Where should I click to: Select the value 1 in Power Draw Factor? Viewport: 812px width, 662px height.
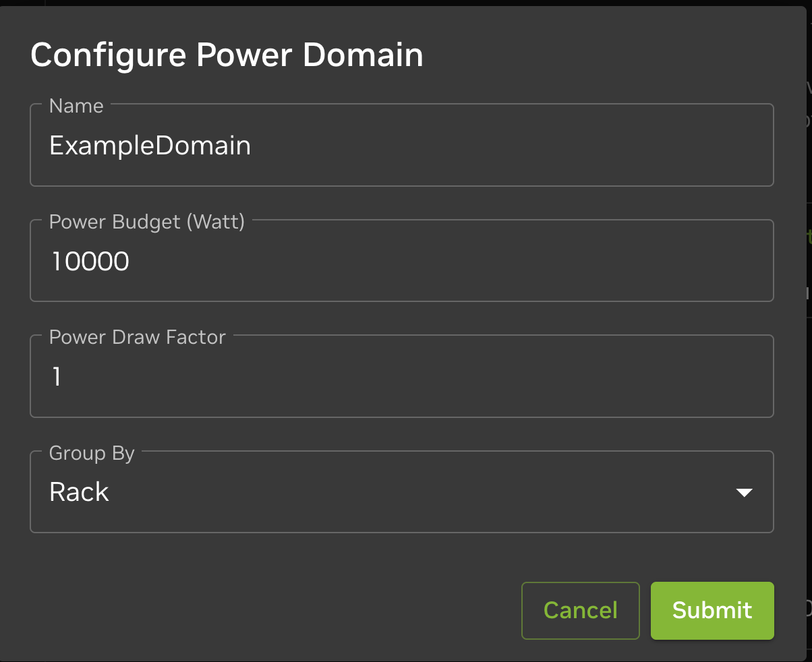pos(55,376)
